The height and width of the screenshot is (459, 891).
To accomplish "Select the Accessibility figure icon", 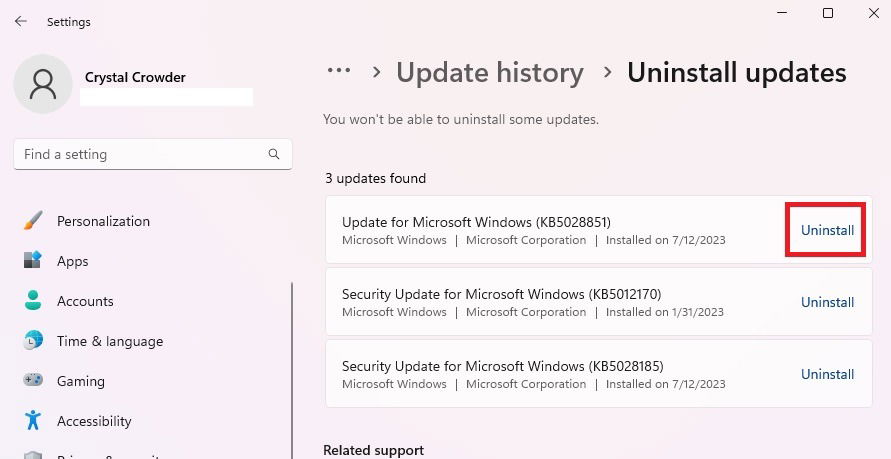I will [x=33, y=420].
